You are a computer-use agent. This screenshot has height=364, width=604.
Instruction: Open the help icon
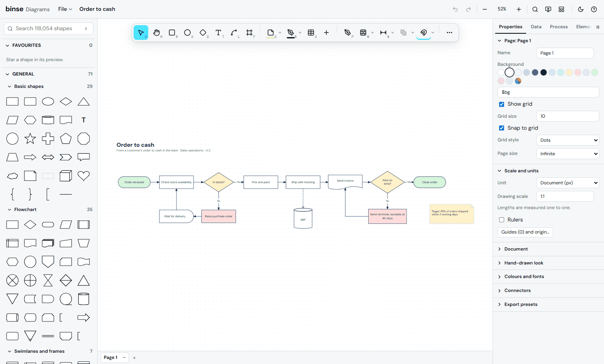[594, 9]
